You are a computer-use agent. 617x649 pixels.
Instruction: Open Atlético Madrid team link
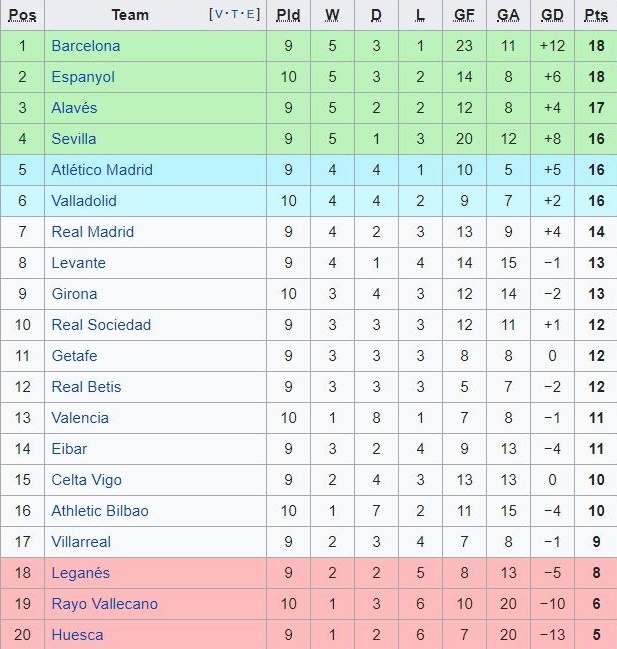[x=102, y=170]
